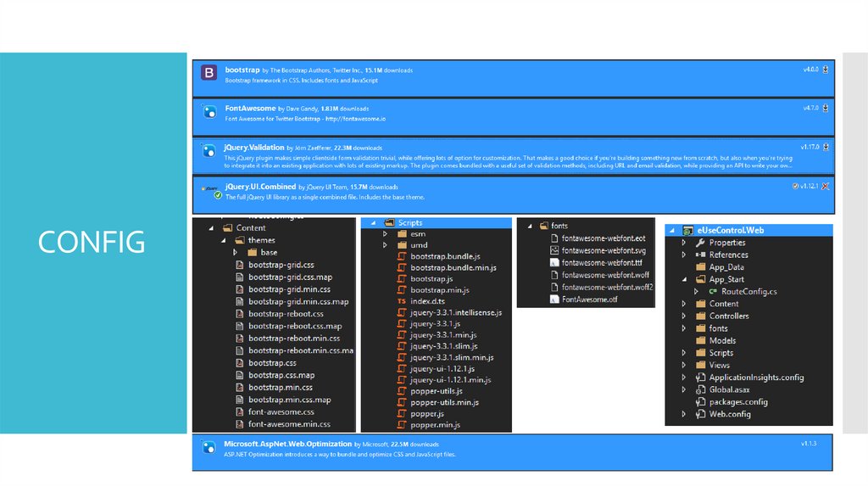The image size is (868, 487).
Task: Click the popper.js script file icon
Action: 402,414
